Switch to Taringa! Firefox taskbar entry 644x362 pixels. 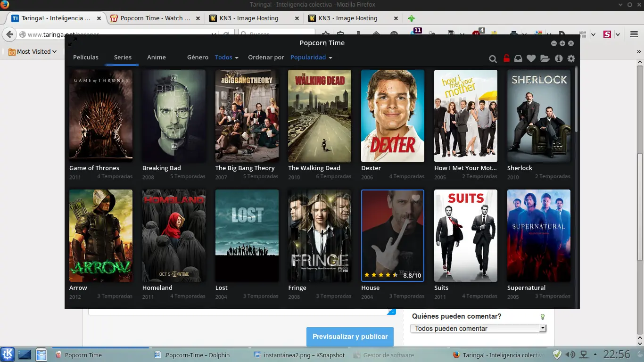(x=498, y=355)
